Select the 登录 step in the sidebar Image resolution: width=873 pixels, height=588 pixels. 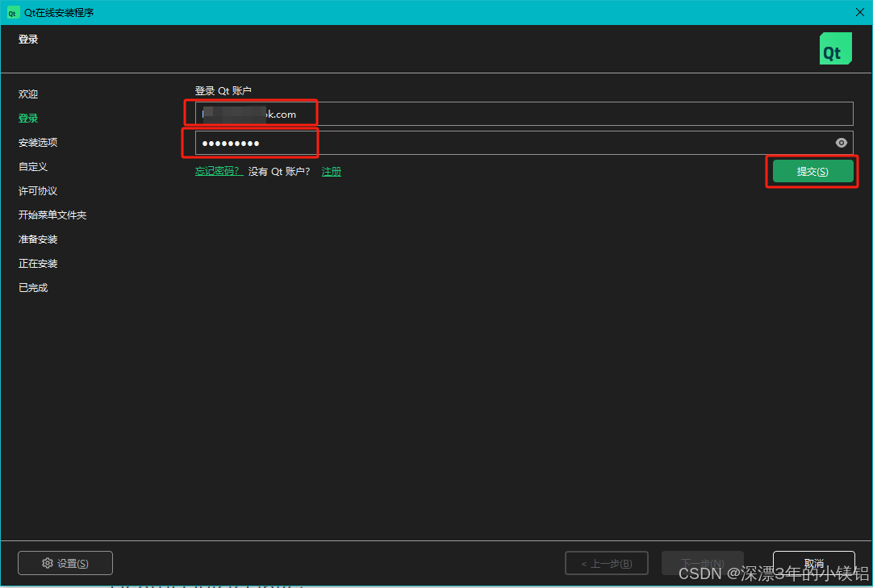[28, 118]
